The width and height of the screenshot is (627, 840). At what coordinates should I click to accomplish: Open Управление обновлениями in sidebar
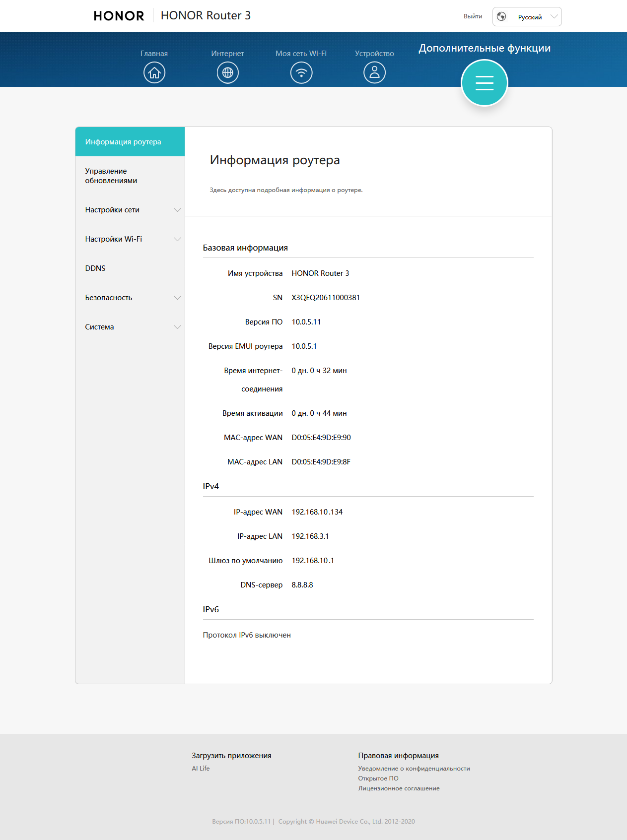(x=130, y=176)
